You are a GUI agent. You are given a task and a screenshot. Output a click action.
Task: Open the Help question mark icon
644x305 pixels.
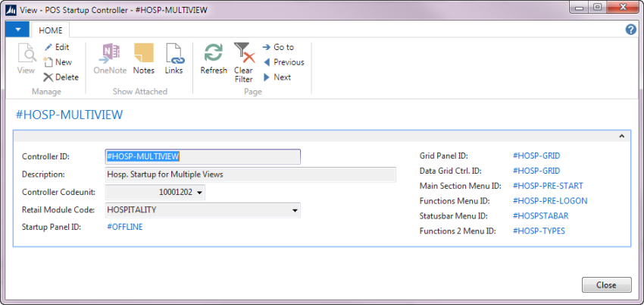pyautogui.click(x=630, y=30)
